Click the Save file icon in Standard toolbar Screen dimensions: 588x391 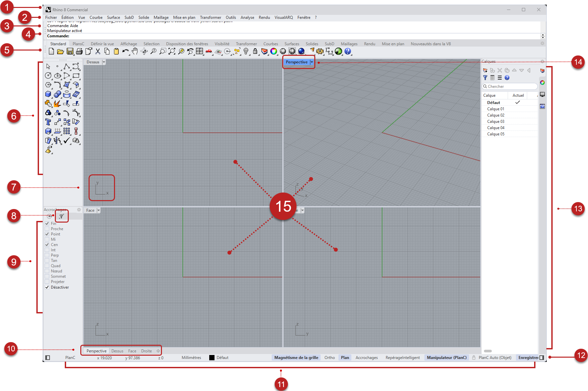[x=70, y=51]
